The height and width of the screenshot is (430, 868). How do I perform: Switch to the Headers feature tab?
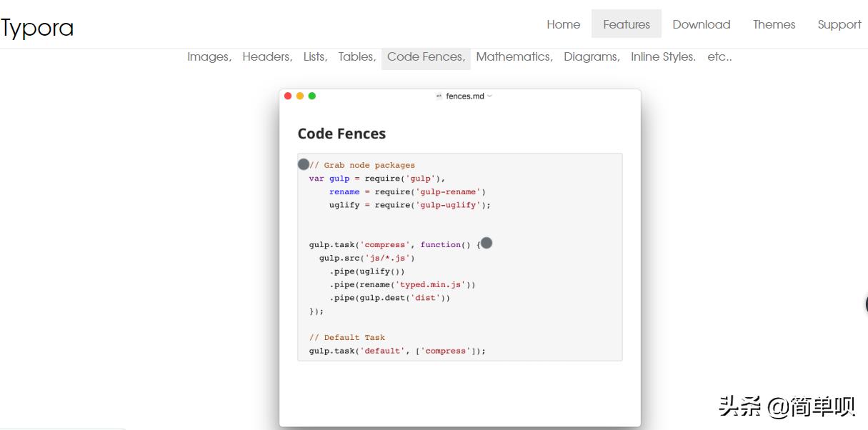point(266,56)
